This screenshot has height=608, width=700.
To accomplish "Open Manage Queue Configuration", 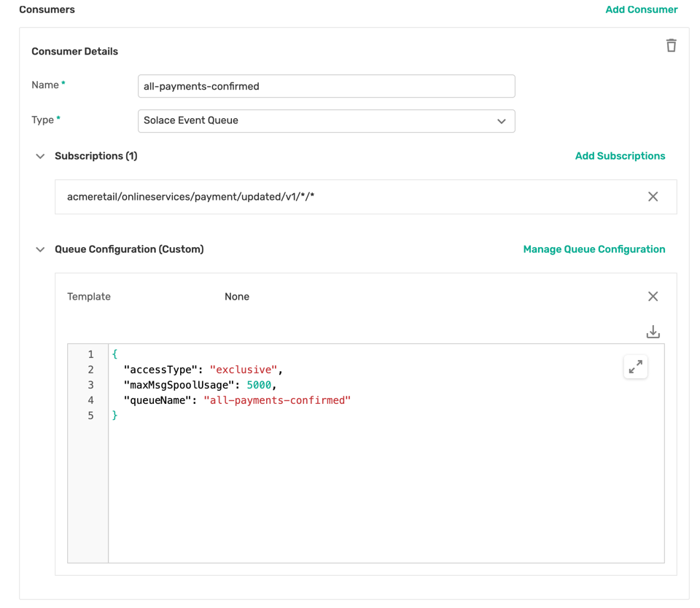I will click(594, 249).
